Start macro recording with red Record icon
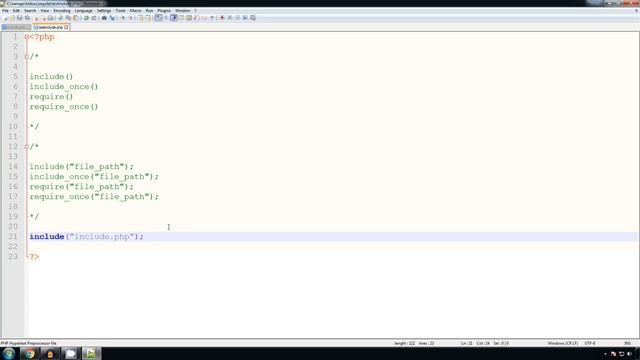This screenshot has height=360, width=640. click(222, 18)
